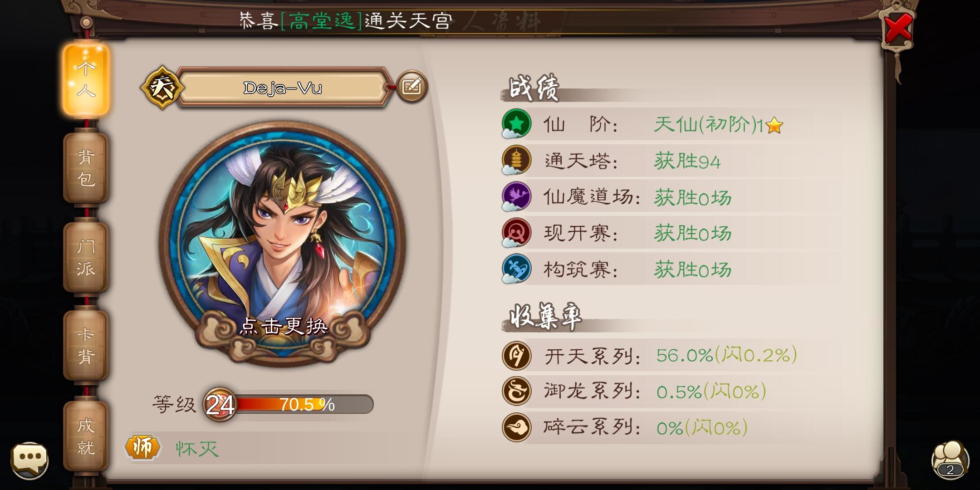Switch to the 背包 tab
The width and height of the screenshot is (980, 490).
pyautogui.click(x=86, y=168)
